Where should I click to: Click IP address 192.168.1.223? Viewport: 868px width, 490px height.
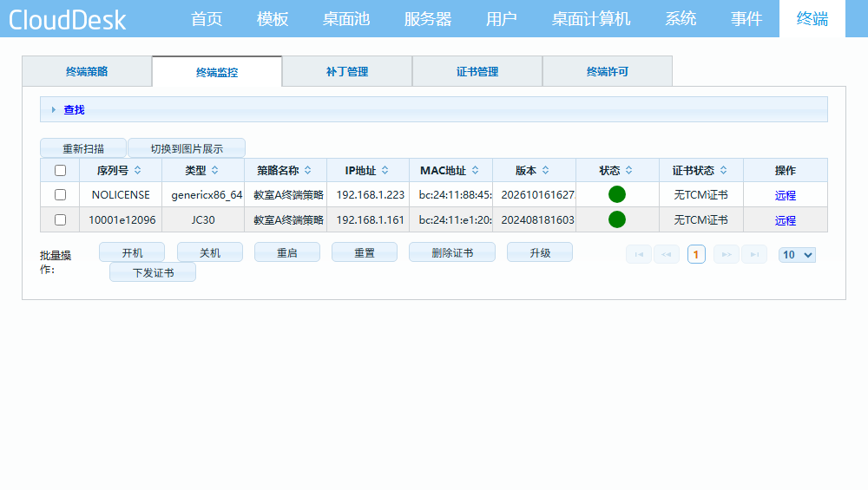tap(370, 194)
